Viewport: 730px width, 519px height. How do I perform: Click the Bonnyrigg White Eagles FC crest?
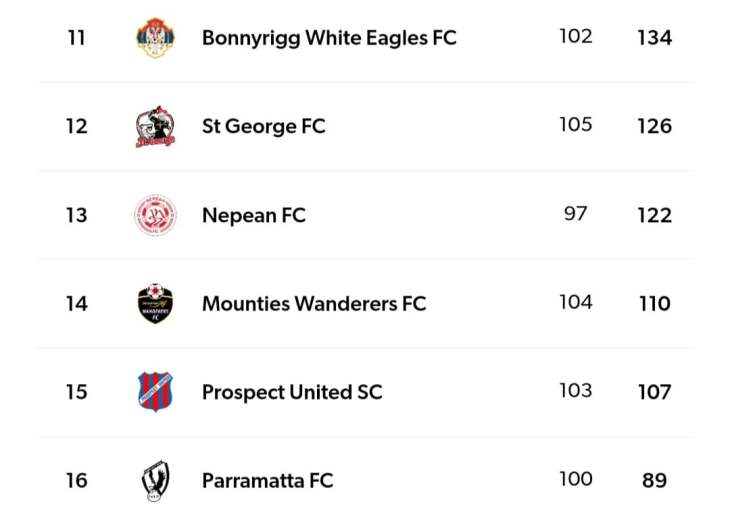155,38
